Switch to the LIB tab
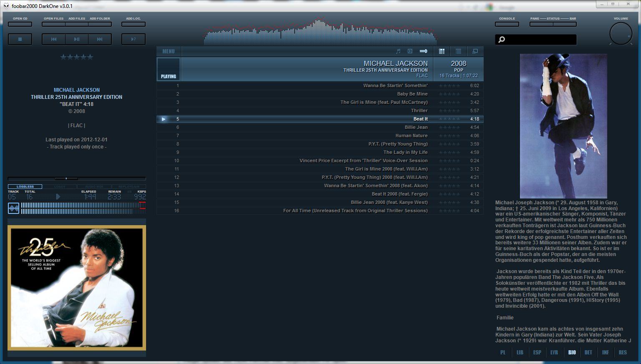641x364 pixels. click(x=520, y=352)
